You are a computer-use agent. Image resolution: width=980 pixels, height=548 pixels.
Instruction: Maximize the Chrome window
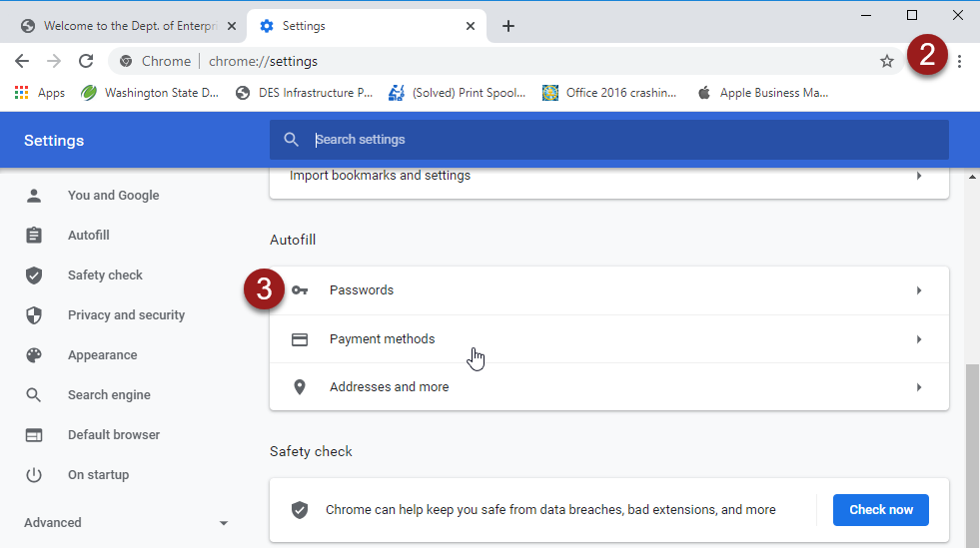(x=912, y=15)
